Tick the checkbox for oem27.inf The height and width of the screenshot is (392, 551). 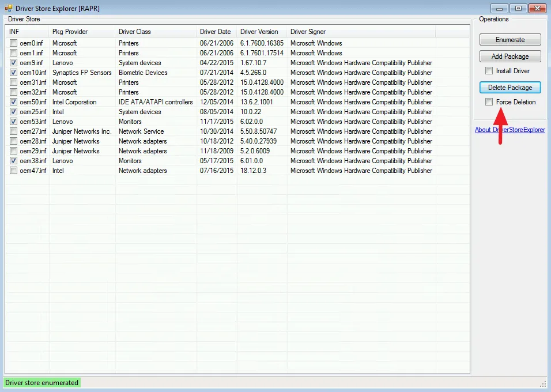coord(13,131)
